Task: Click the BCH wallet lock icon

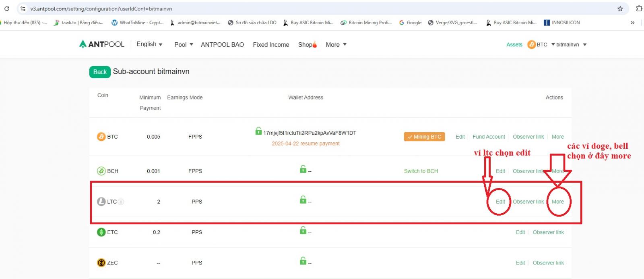Action: tap(303, 169)
